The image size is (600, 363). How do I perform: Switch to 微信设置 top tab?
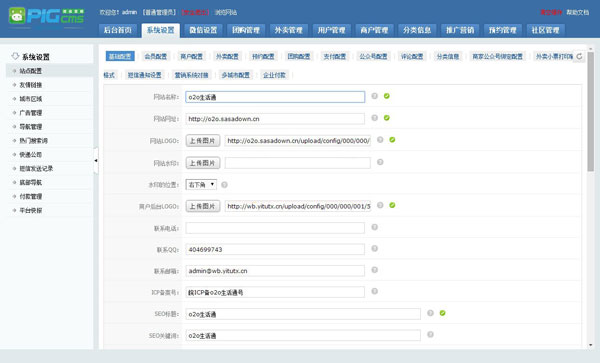coord(203,30)
